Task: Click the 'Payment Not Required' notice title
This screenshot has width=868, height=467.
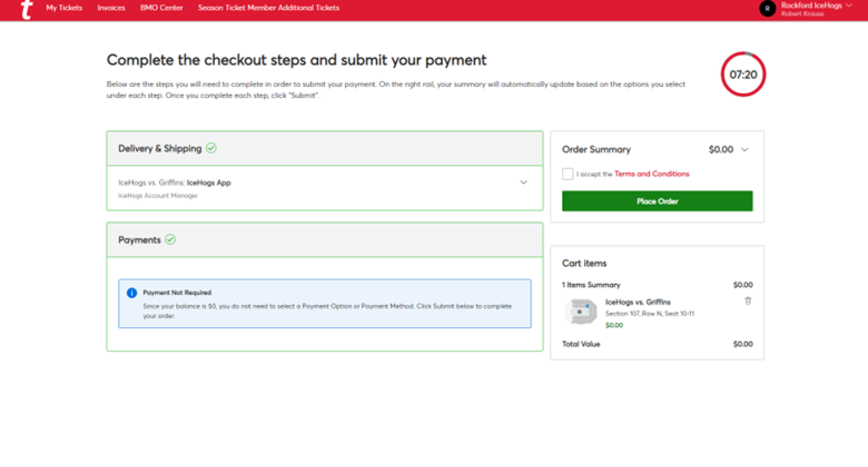Action: click(x=177, y=292)
